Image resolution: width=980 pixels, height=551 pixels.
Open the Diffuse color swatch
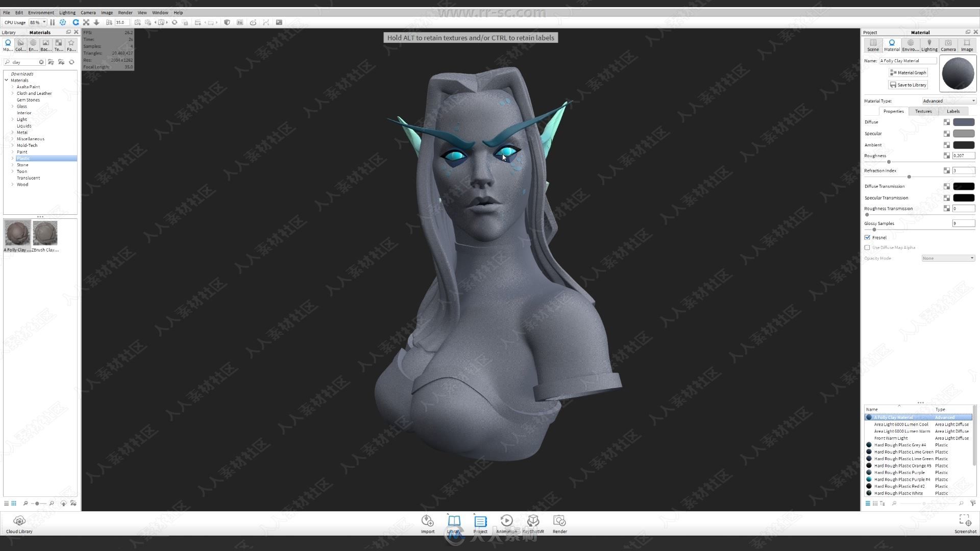point(964,122)
